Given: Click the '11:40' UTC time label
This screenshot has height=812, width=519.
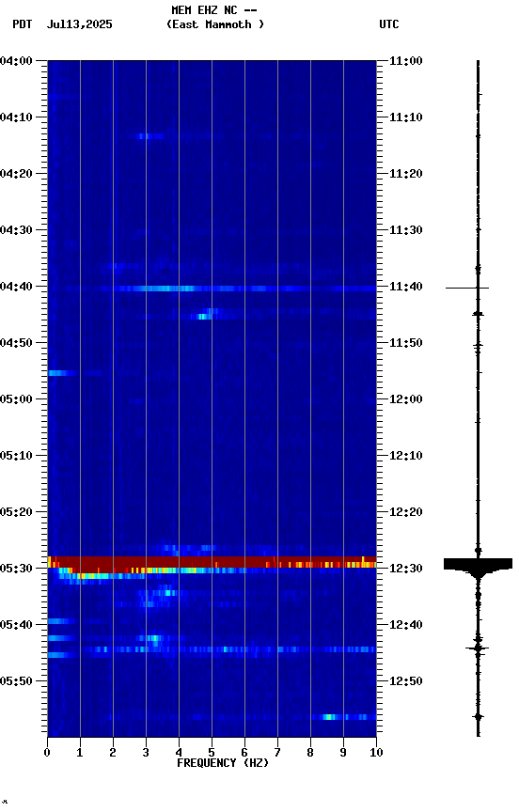Looking at the screenshot, I should coord(406,287).
